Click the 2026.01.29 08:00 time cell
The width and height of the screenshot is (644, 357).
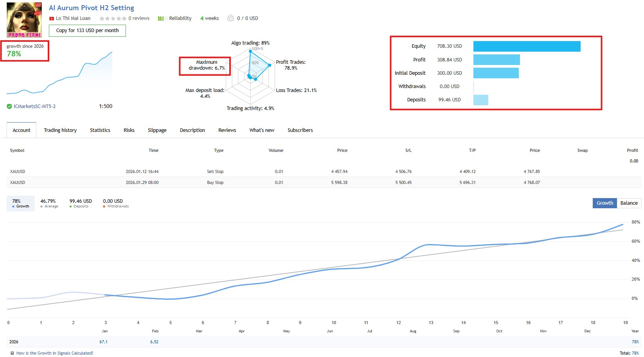click(142, 182)
